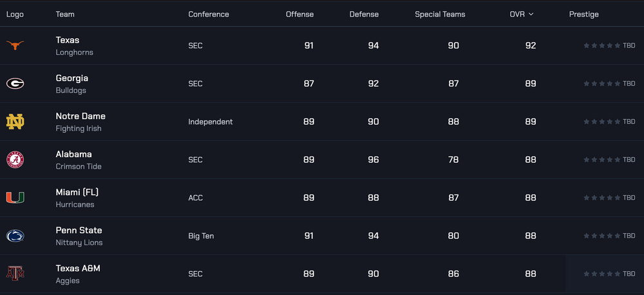Image resolution: width=644 pixels, height=295 pixels.
Task: Click the Penn State Nittany Lions logo
Action: click(15, 236)
